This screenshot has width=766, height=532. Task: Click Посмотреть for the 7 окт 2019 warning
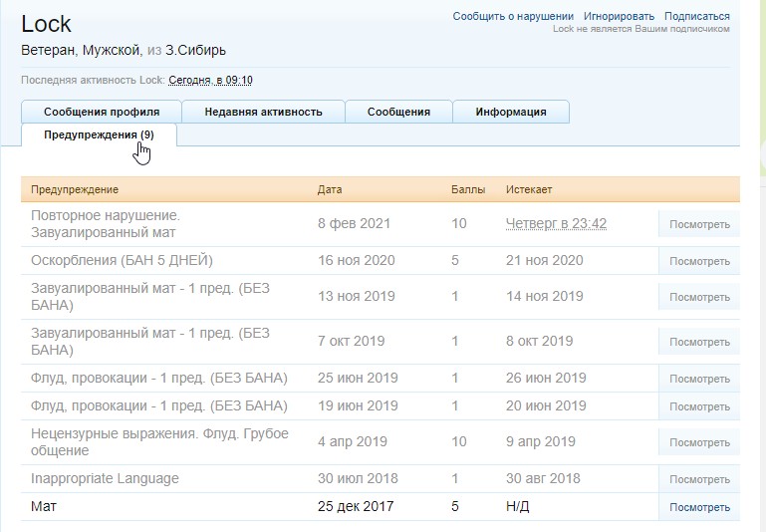click(699, 342)
